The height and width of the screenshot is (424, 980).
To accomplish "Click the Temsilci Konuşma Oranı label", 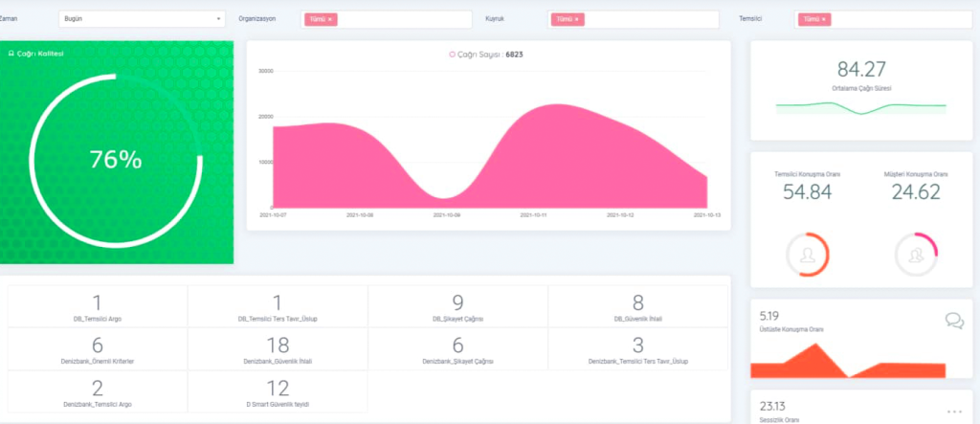I will (808, 174).
